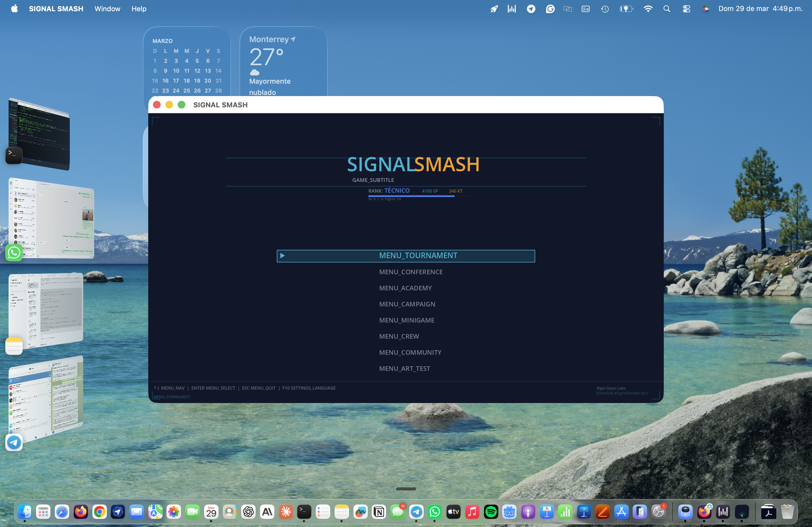This screenshot has height=527, width=812.
Task: Click the rocket icon in menu bar
Action: [x=494, y=9]
